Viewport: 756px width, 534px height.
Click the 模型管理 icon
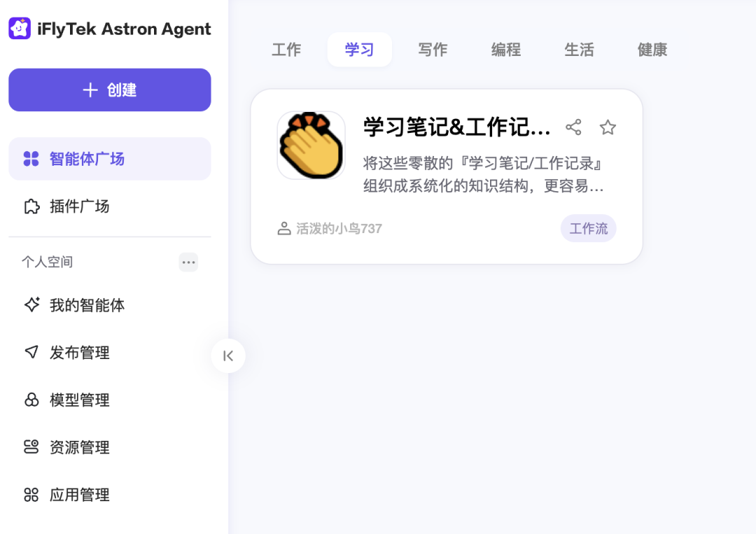coord(31,400)
